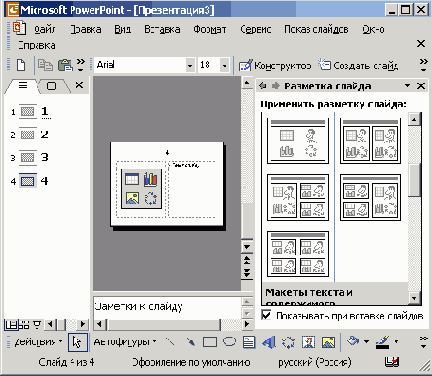Open the Конструктор design button

click(x=275, y=65)
